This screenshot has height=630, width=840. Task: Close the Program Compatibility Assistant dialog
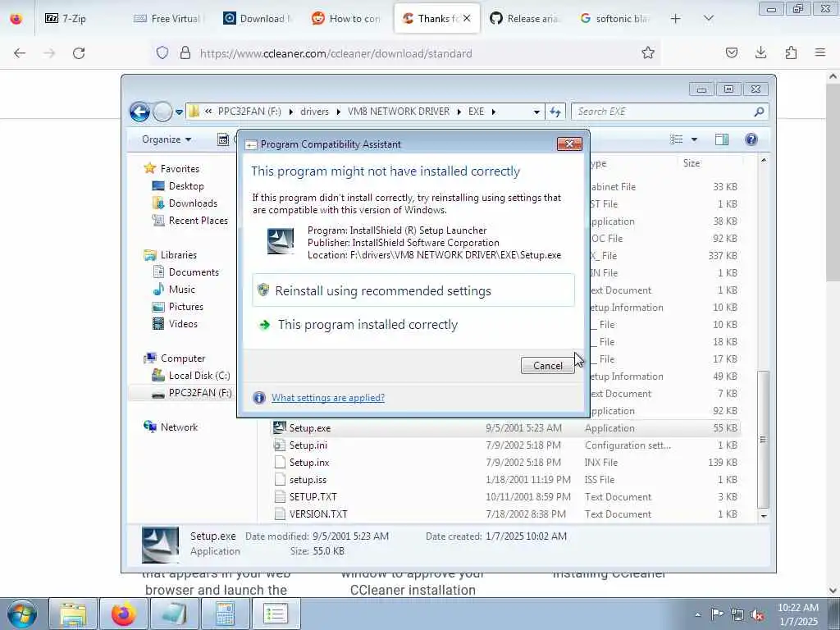click(x=569, y=144)
